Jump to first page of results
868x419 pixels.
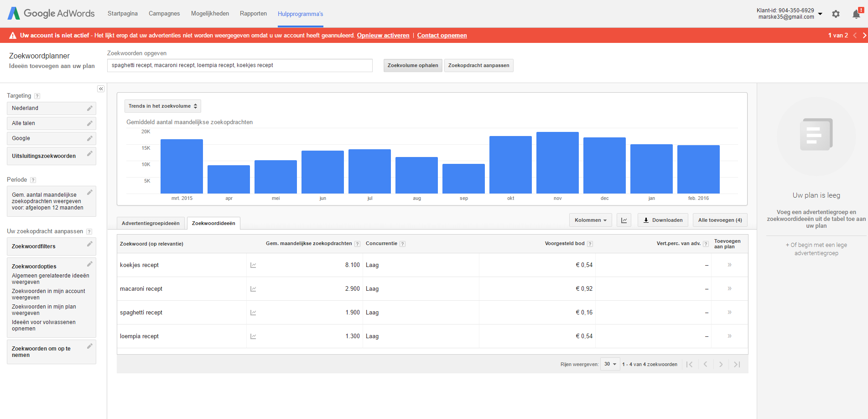(690, 364)
